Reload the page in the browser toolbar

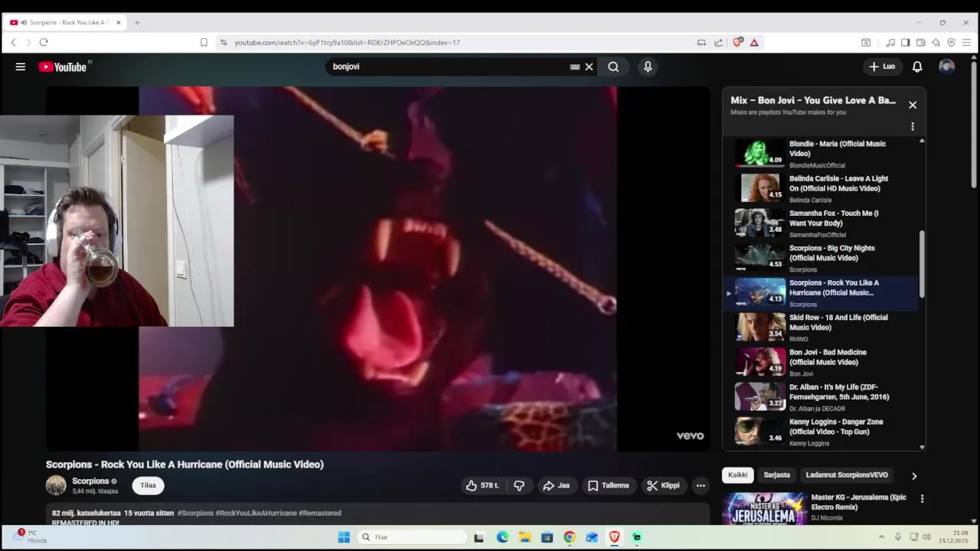tap(44, 42)
